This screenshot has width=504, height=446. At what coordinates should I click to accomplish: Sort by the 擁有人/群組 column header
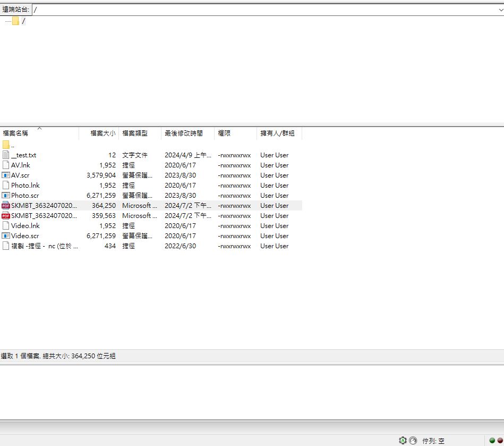click(x=279, y=133)
